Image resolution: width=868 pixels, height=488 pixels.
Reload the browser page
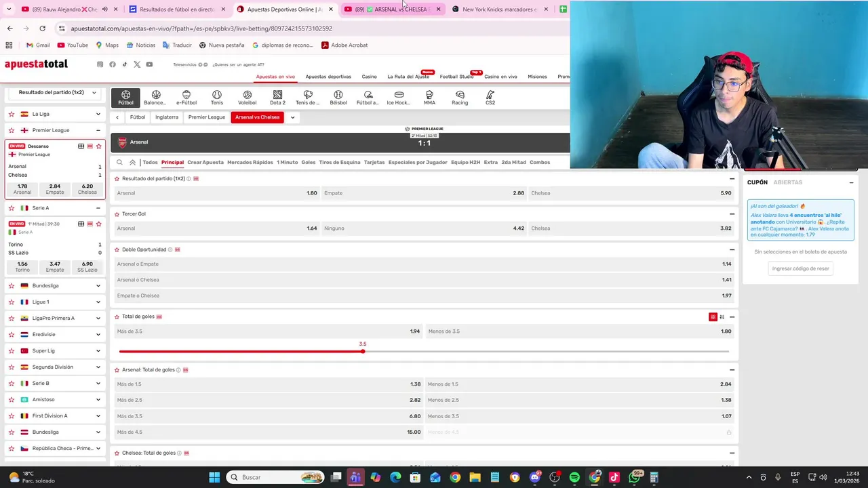[x=42, y=28]
